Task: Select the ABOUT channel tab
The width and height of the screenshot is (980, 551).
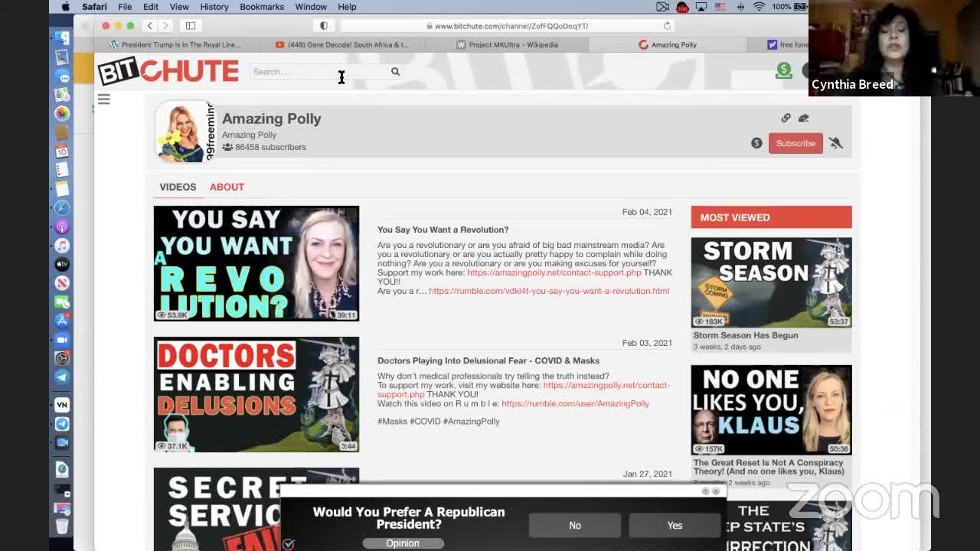Action: tap(227, 187)
